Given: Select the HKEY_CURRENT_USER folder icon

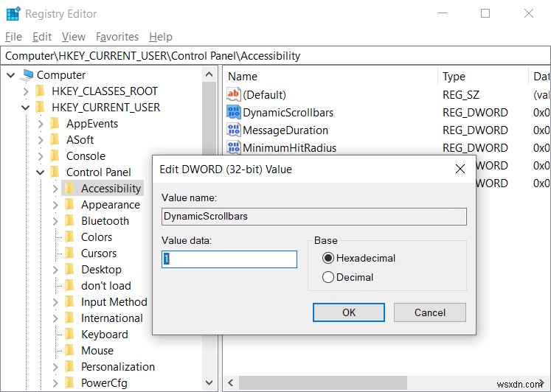Looking at the screenshot, I should (x=41, y=108).
